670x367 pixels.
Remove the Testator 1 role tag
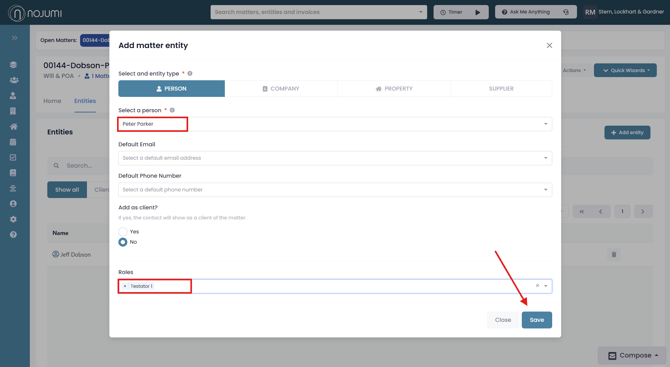pos(125,286)
